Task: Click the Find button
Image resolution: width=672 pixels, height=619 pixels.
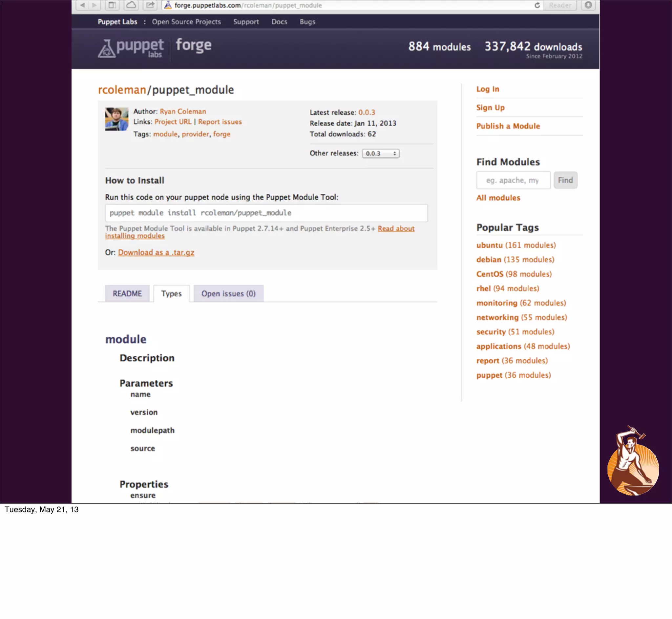Action: (565, 180)
